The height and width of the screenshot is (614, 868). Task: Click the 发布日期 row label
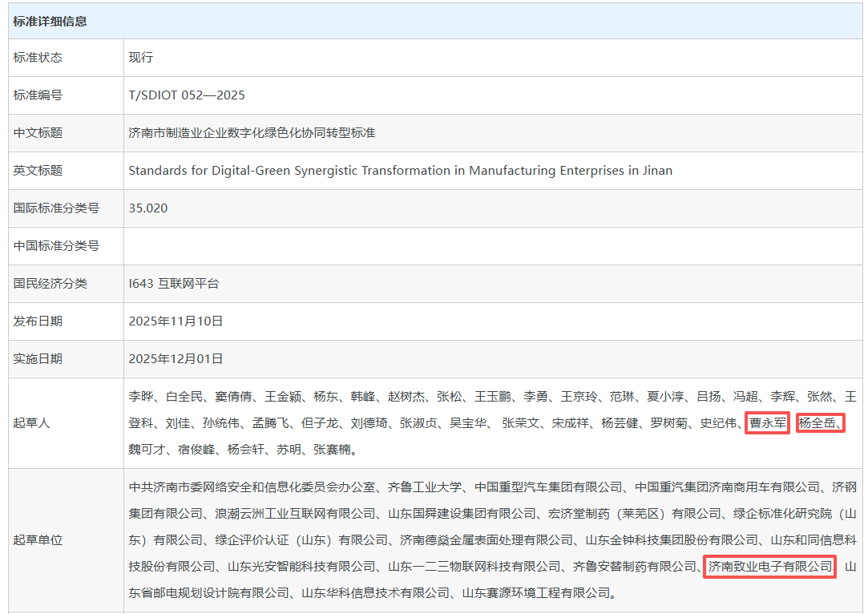(x=38, y=321)
